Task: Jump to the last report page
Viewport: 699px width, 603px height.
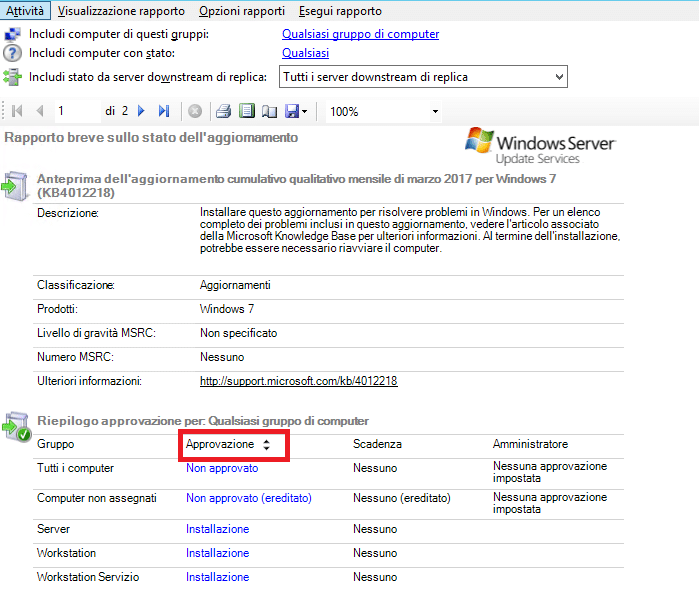Action: pyautogui.click(x=164, y=111)
